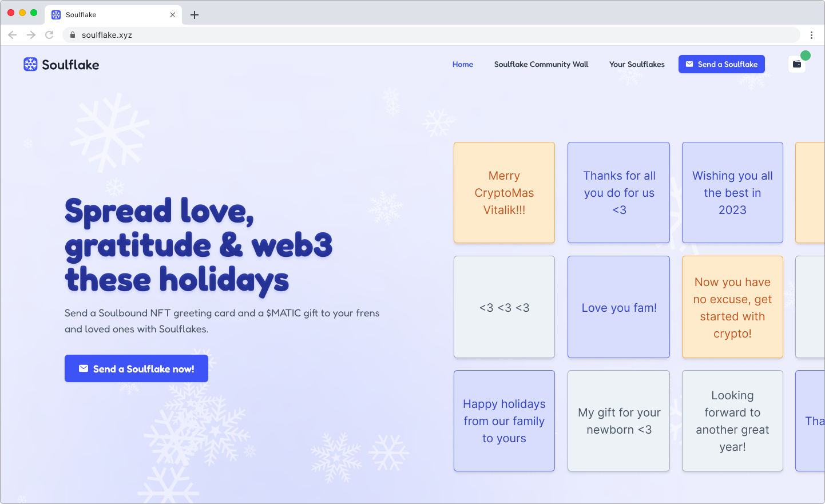Click the Spread love, gratitude & web3 heading
Screen dimensions: 825x504
199,245
